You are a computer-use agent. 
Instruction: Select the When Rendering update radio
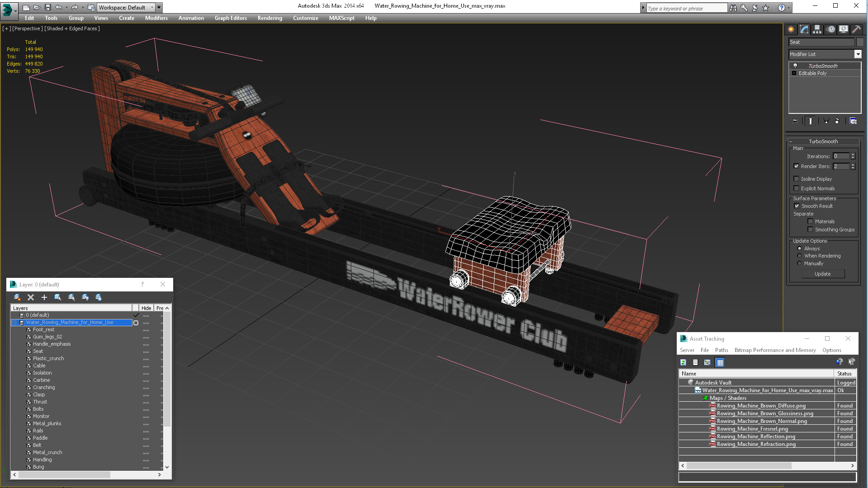coord(799,256)
